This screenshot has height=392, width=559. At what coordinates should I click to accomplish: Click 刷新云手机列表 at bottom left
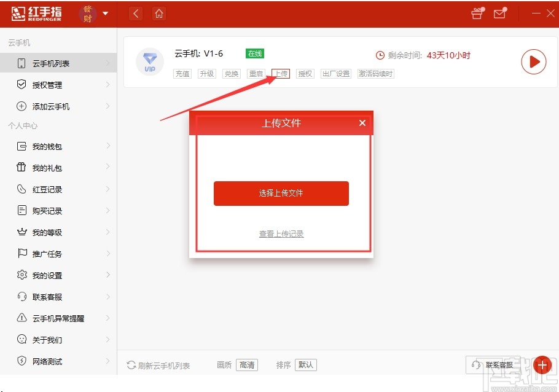[158, 364]
